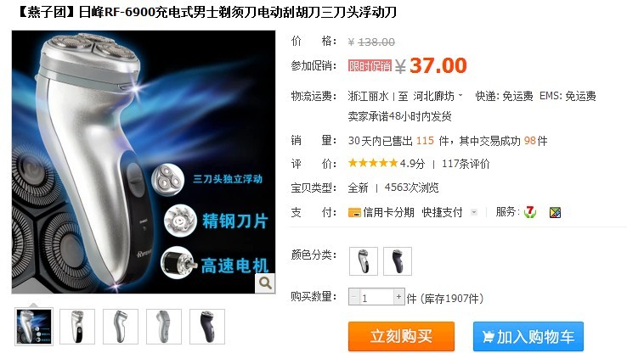This screenshot has width=627, height=364.
Task: Expand the payment methods dropdown arrow
Action: [474, 212]
